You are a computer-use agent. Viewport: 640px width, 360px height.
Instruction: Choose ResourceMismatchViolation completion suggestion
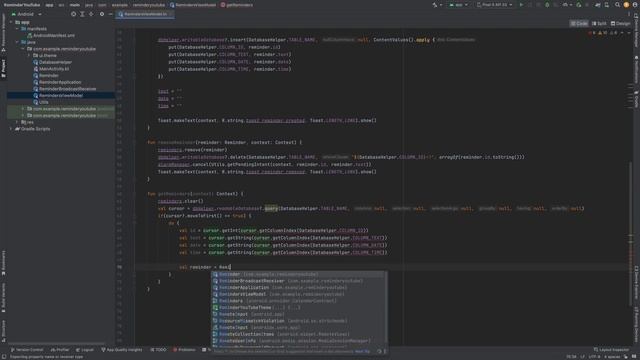299,321
